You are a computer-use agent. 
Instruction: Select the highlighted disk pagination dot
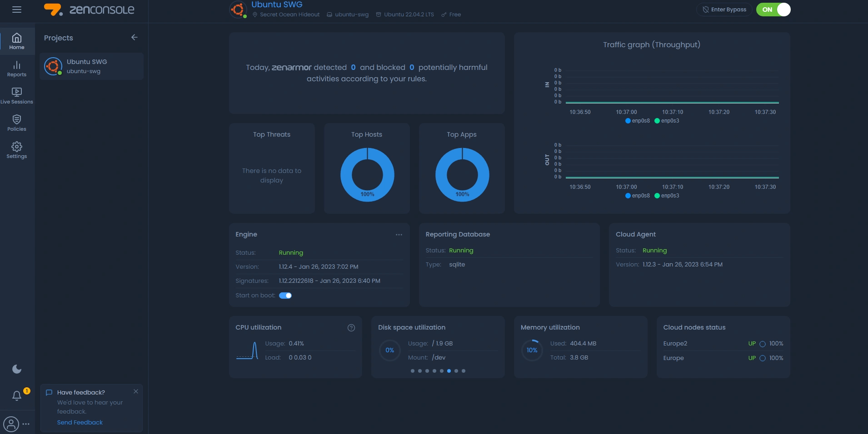[x=449, y=371]
